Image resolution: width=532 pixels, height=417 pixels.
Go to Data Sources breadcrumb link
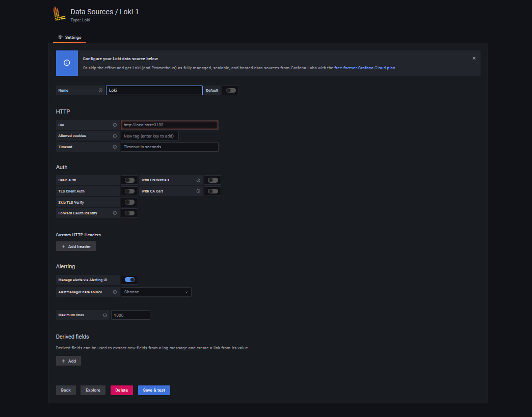coord(92,12)
